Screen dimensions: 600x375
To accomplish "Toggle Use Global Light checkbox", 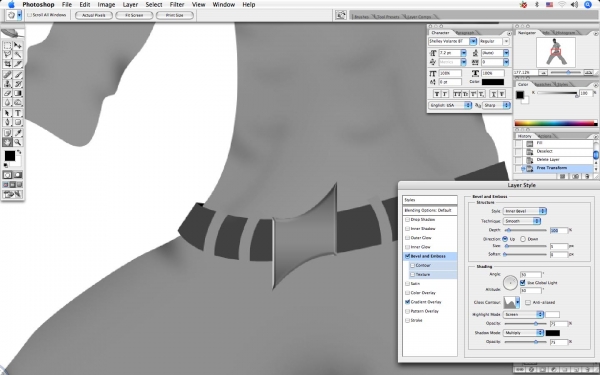I will click(x=523, y=282).
